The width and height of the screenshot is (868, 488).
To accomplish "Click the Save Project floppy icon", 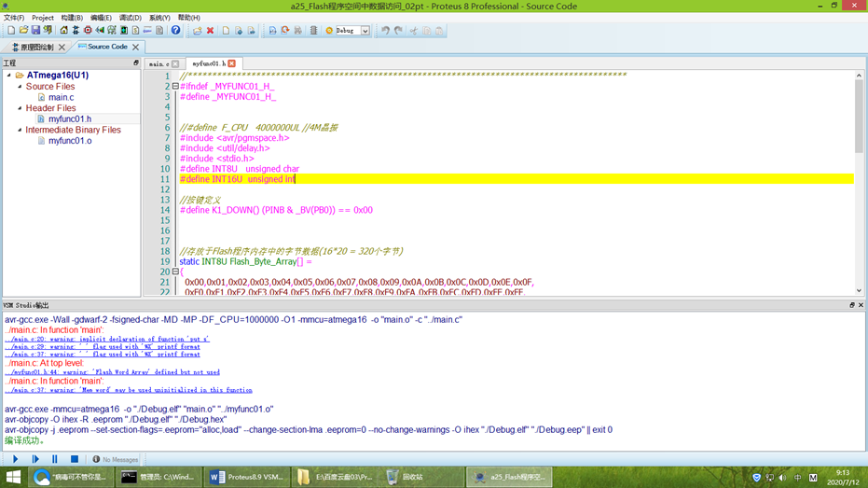I will tap(35, 31).
